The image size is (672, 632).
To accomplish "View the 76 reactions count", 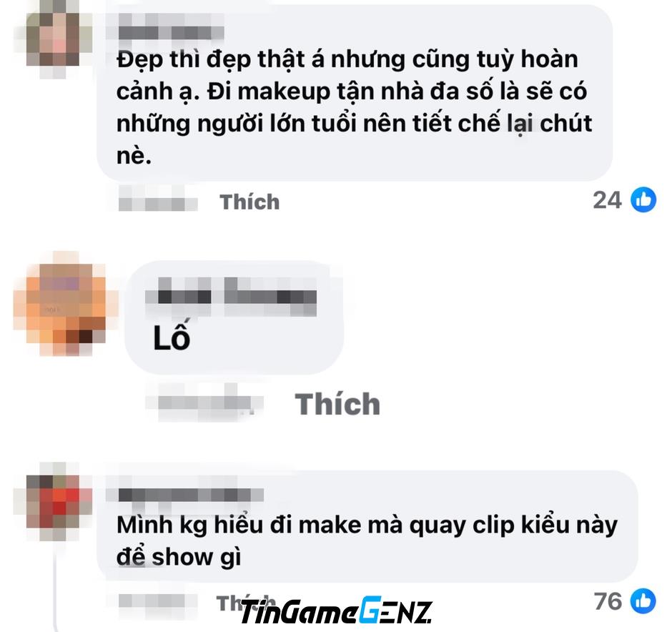I will (608, 601).
